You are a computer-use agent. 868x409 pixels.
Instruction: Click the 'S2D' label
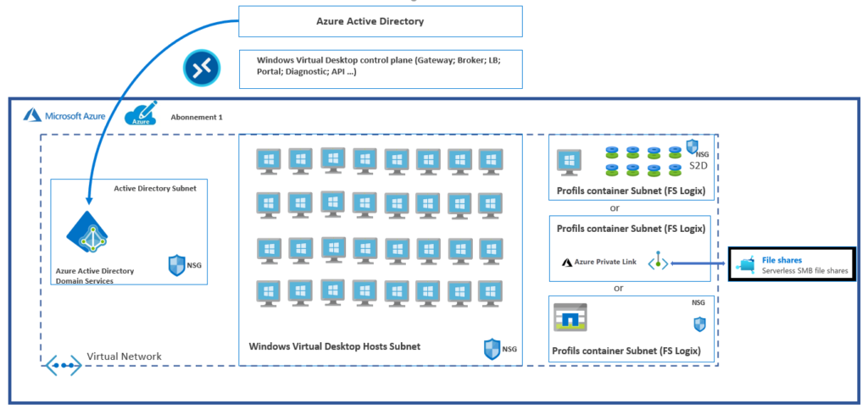click(699, 165)
